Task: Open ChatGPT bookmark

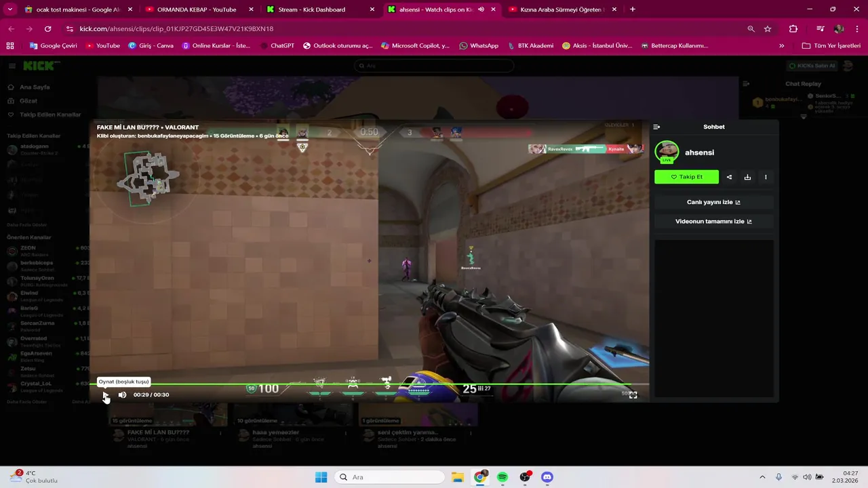Action: coord(277,45)
